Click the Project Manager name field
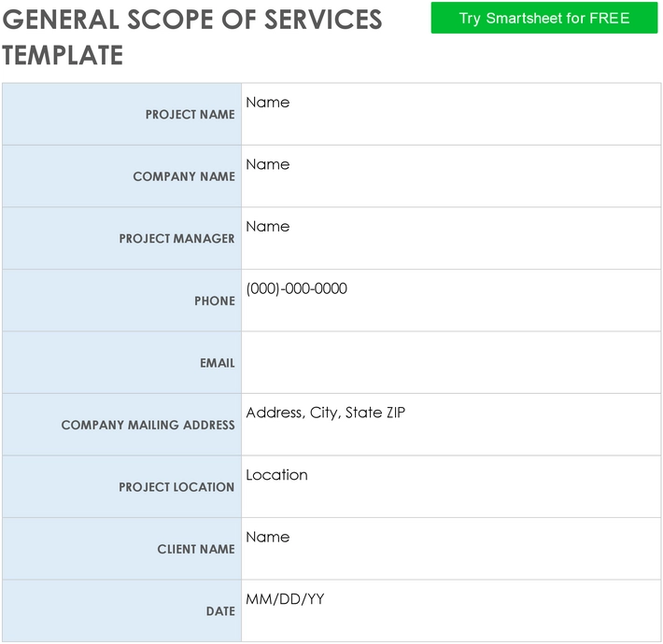 [x=450, y=238]
